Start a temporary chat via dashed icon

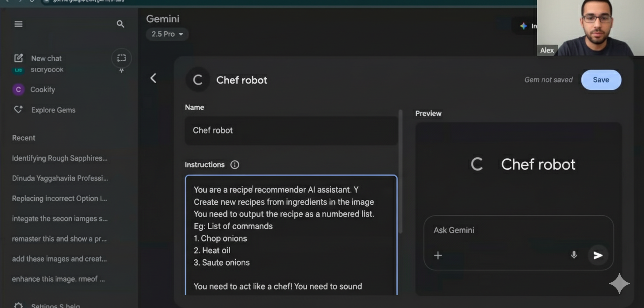pos(121,58)
